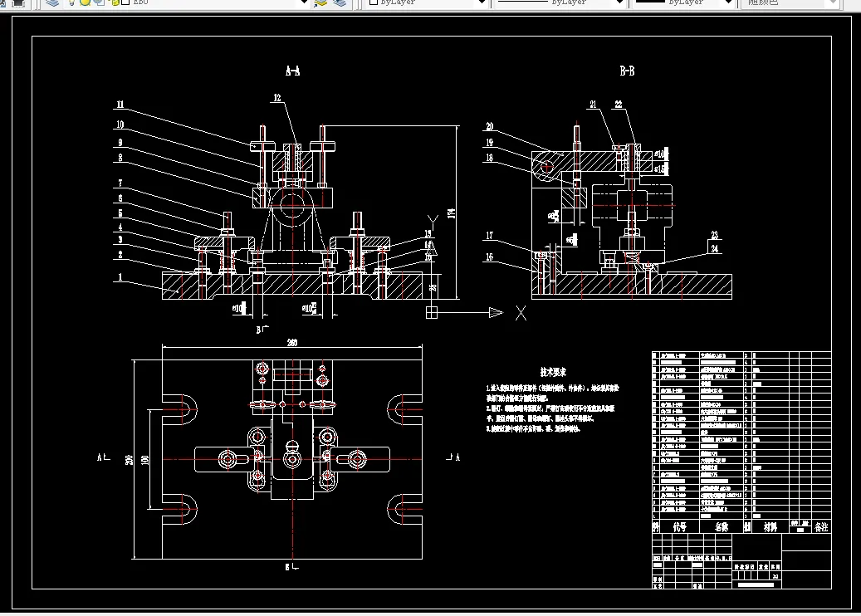Click the X axis label
This screenshot has height=616, width=861.
[521, 313]
